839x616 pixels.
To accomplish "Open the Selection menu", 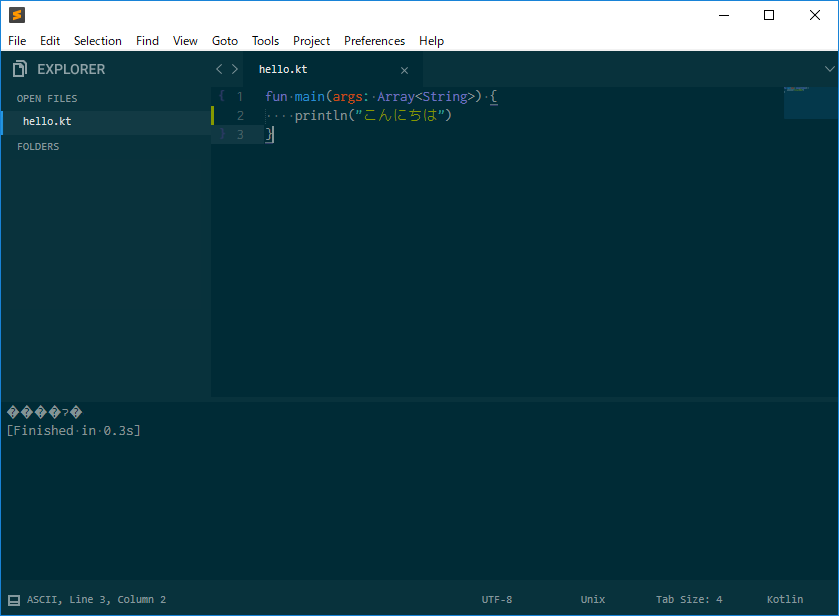I will tap(97, 41).
